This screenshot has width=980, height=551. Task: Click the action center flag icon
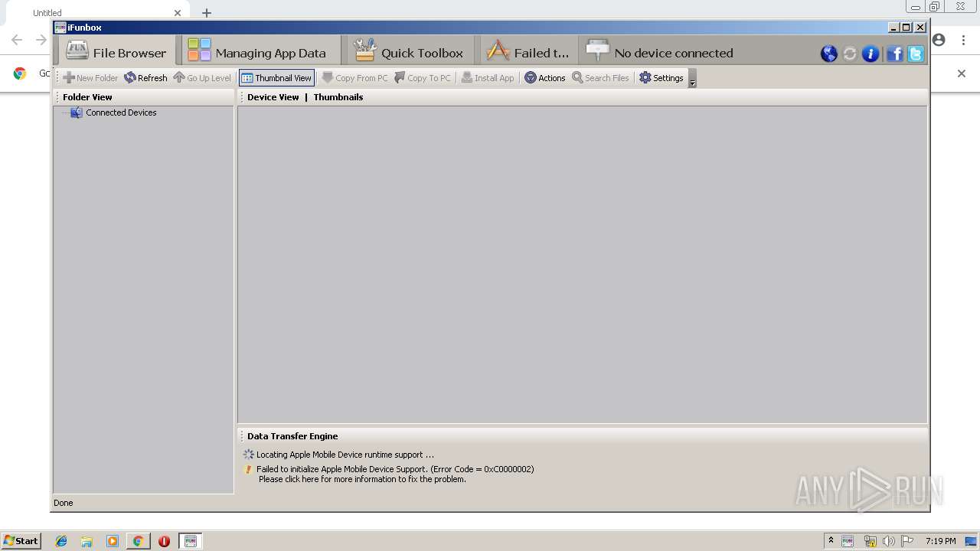(x=907, y=541)
